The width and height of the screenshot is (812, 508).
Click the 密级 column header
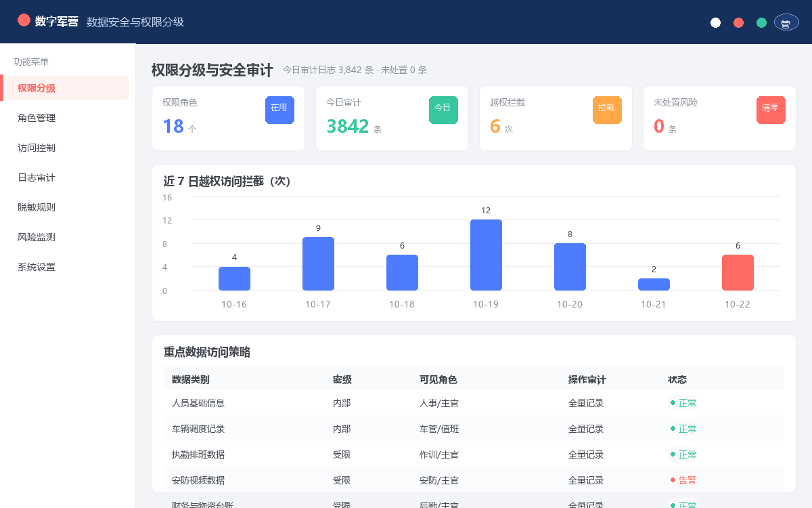[342, 379]
